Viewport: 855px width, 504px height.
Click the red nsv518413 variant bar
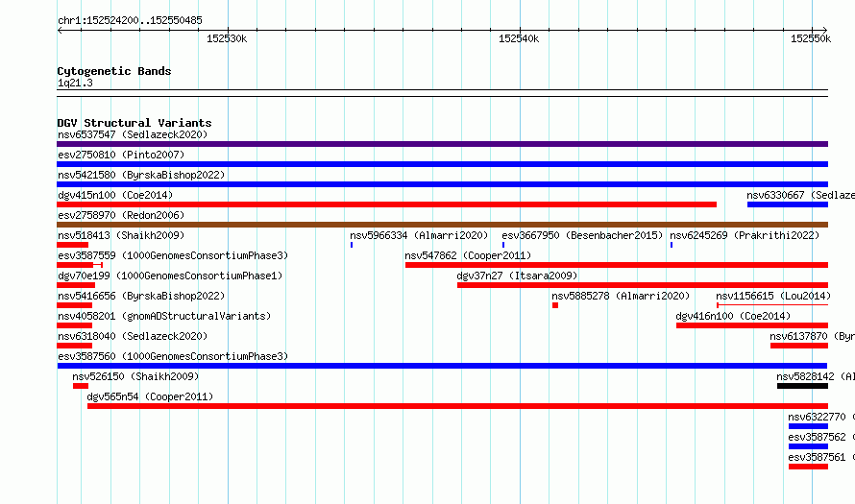72,245
